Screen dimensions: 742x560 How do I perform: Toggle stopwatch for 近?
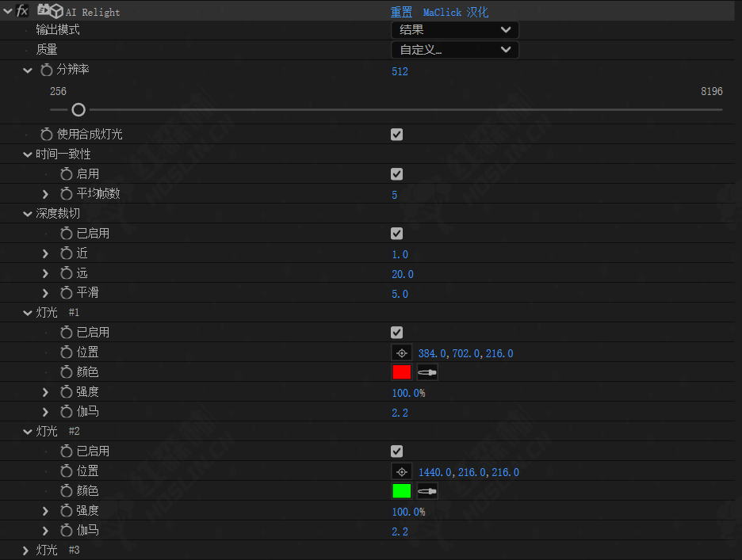tap(67, 253)
